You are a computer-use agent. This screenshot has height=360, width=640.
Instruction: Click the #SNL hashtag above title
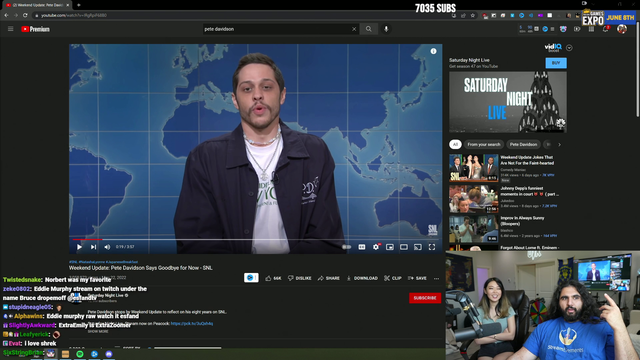click(x=73, y=262)
